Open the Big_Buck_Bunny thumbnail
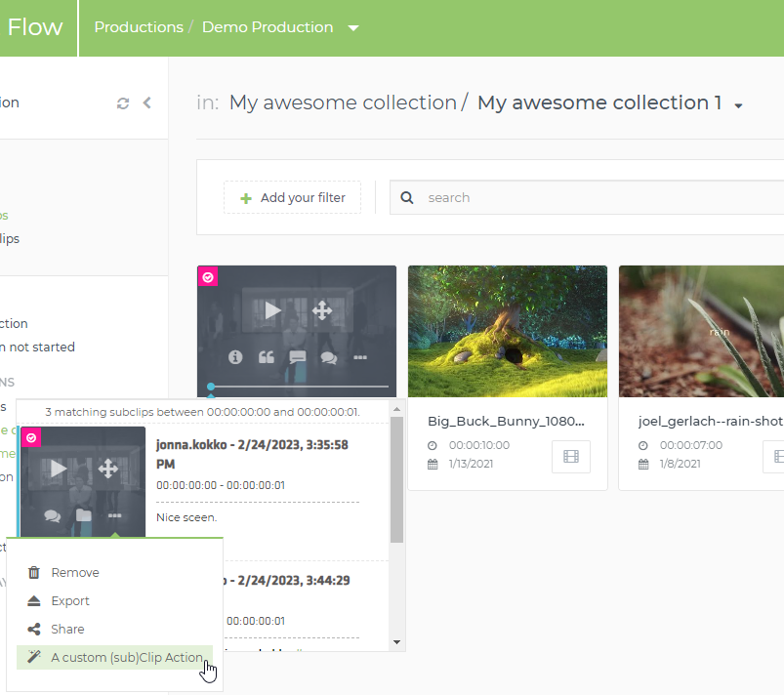784x695 pixels. tap(508, 332)
